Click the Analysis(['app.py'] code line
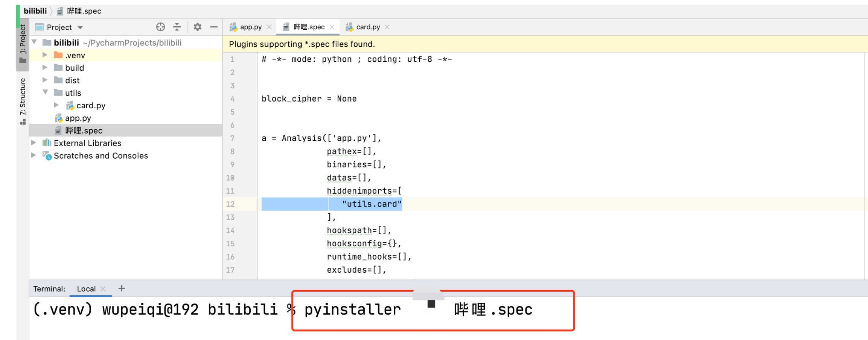868x340 pixels. (x=321, y=138)
